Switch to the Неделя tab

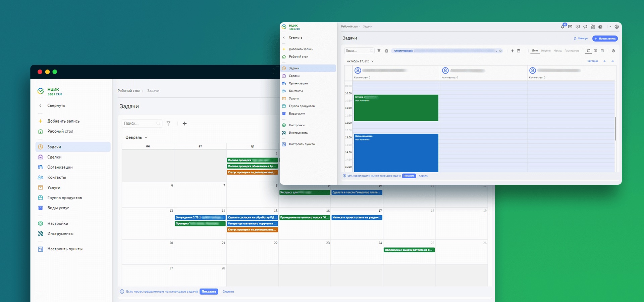(546, 51)
